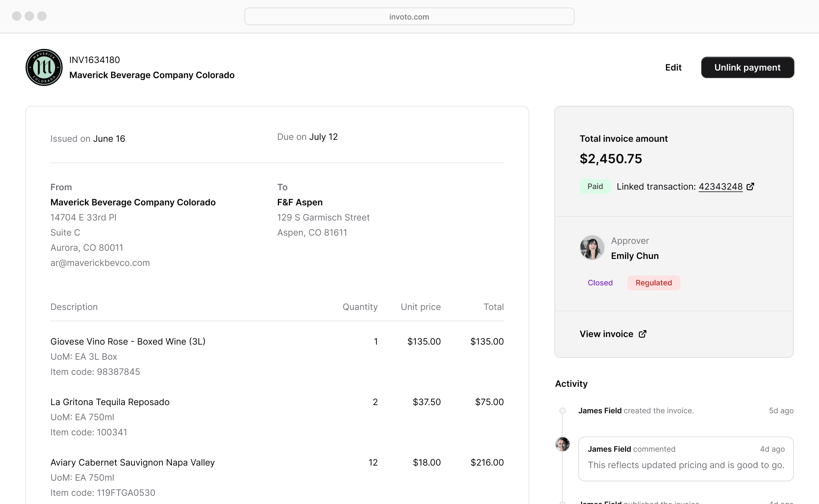Viewport: 819px width, 504px height.
Task: Click the $216.00 total for Aviary Cabernet
Action: point(487,462)
